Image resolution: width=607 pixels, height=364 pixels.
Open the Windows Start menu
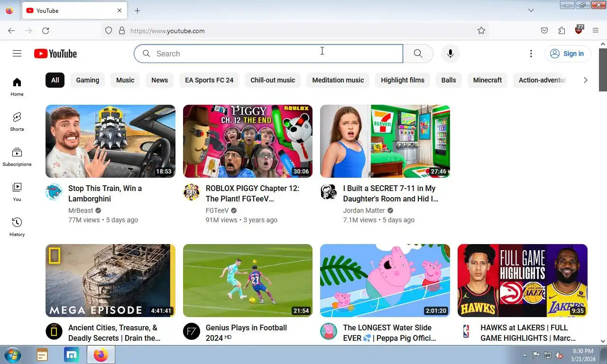[13, 355]
